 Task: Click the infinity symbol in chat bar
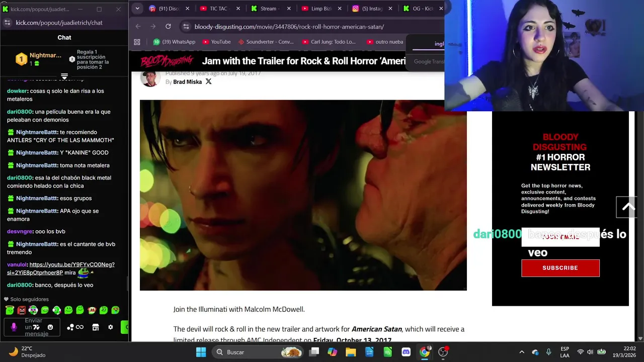point(80,327)
